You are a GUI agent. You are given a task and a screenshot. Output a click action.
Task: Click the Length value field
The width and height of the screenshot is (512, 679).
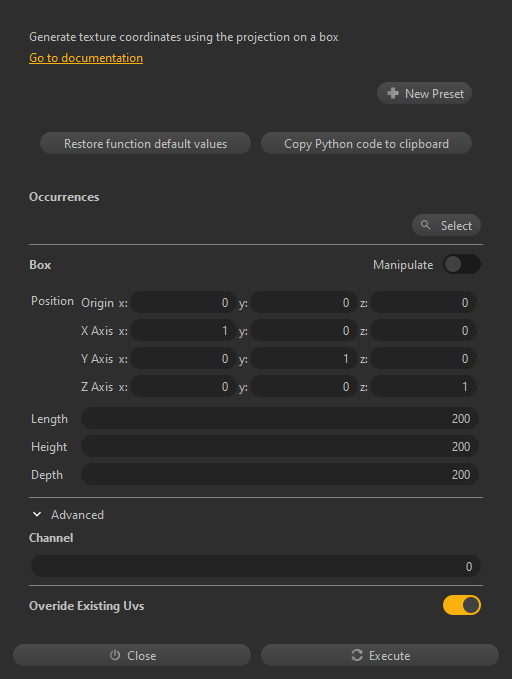(280, 418)
